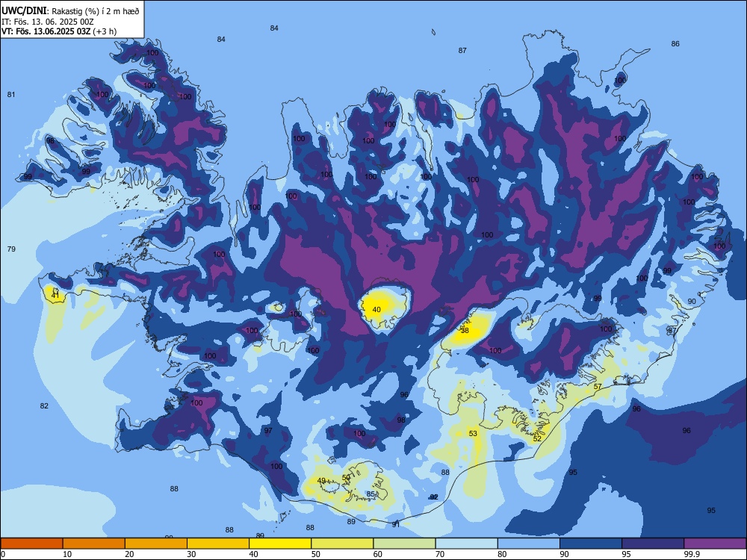747x560 pixels.
Task: Click the ocean value 86 in the northeast corner
Action: (x=675, y=44)
